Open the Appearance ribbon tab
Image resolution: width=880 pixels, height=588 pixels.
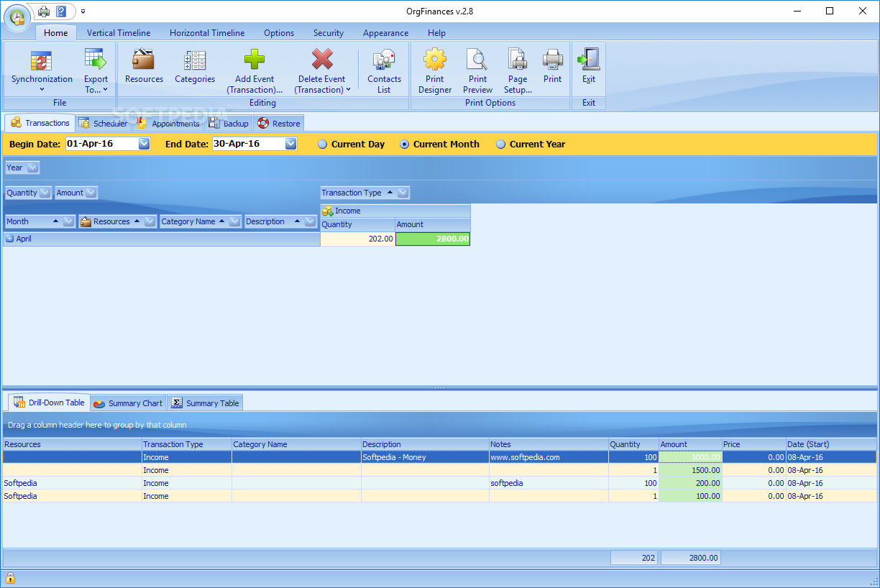tap(385, 33)
